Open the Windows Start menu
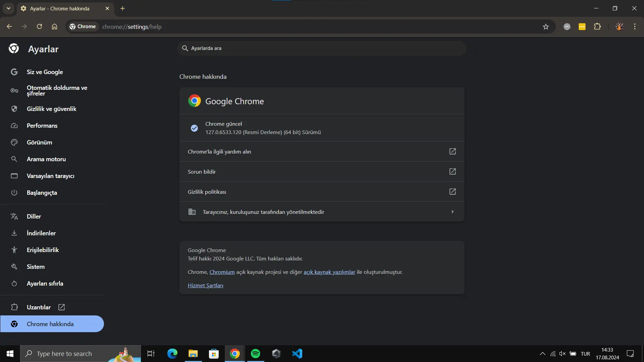This screenshot has width=644, height=362. (10, 354)
